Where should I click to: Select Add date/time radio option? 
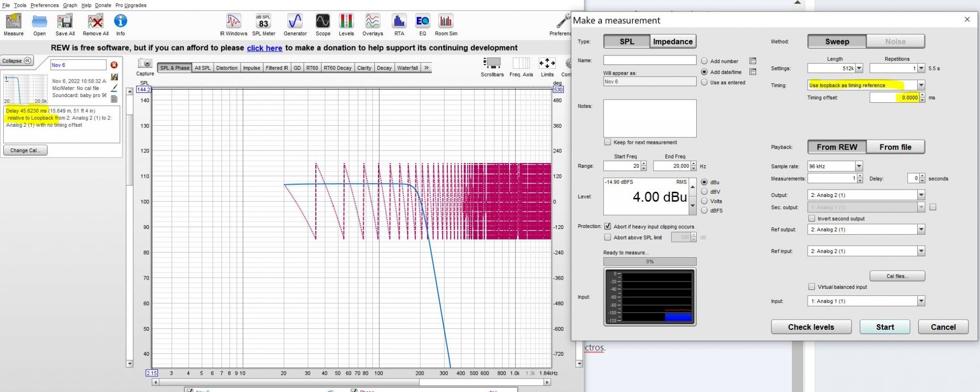pyautogui.click(x=704, y=72)
